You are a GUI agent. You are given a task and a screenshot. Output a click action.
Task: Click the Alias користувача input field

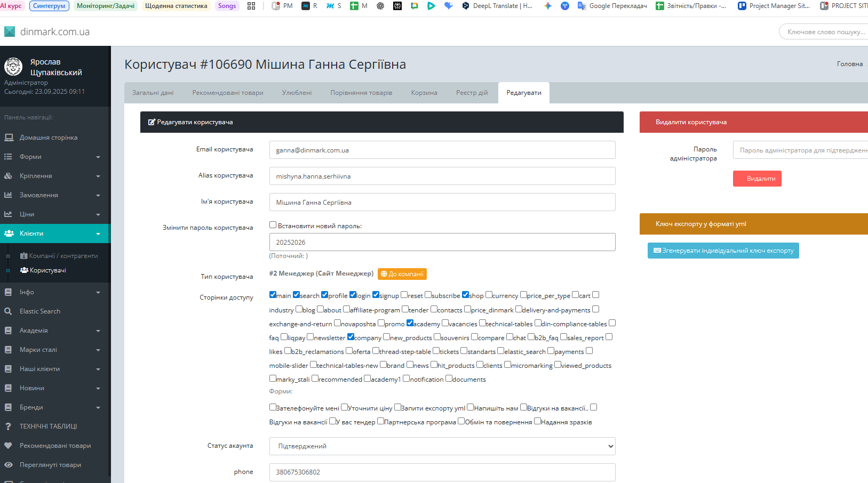pyautogui.click(x=442, y=176)
